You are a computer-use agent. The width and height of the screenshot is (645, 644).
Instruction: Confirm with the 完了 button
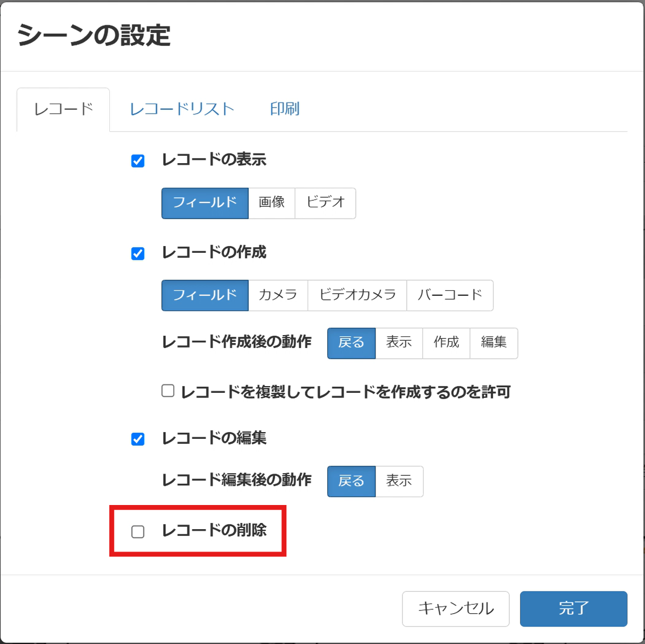pyautogui.click(x=573, y=609)
